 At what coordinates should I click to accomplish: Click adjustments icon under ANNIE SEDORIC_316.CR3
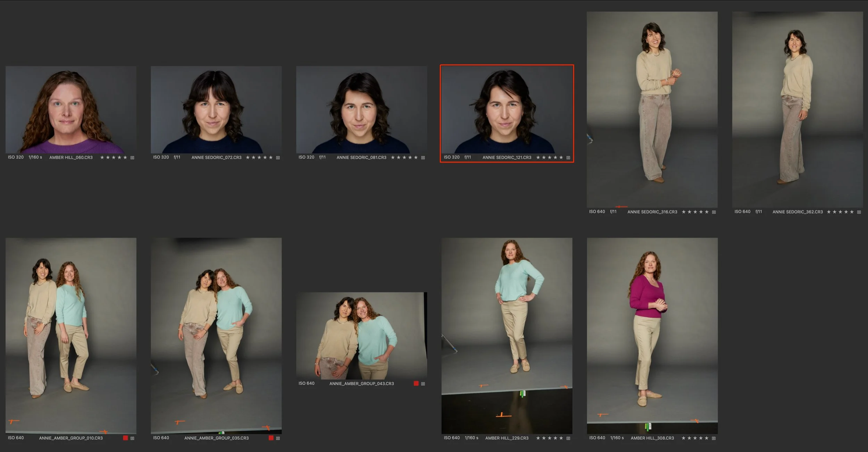[714, 212]
